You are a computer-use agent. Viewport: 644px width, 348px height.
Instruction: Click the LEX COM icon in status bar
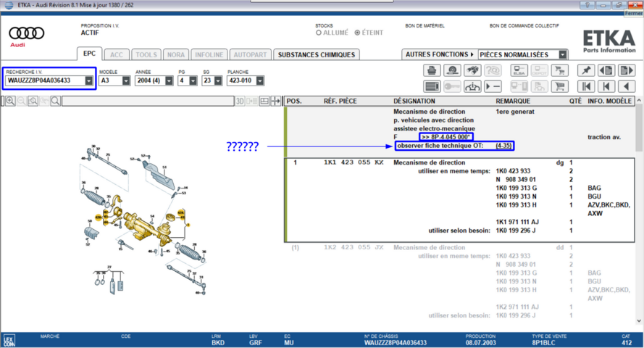point(9,341)
